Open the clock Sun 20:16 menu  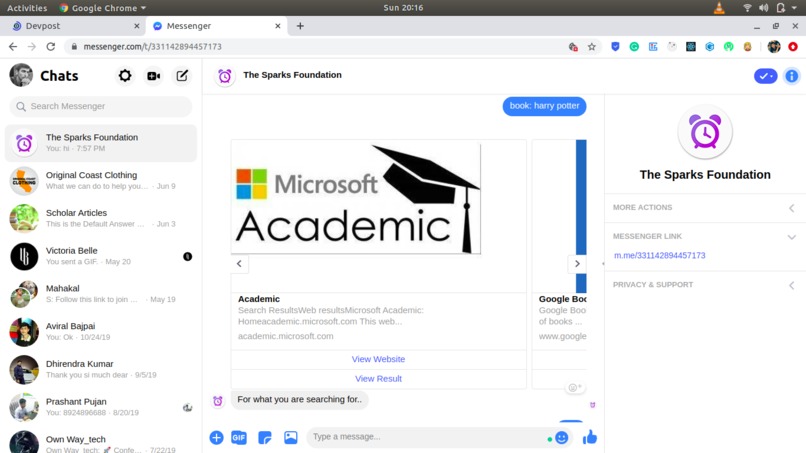click(403, 8)
